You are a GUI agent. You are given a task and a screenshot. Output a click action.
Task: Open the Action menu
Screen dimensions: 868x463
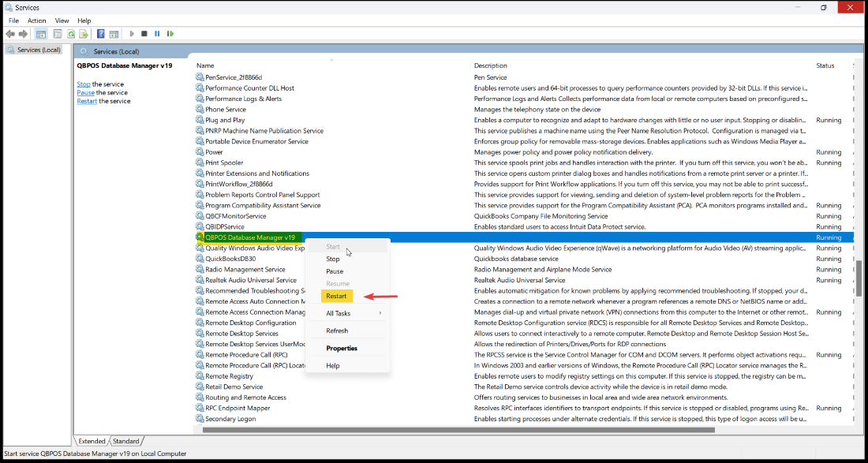tap(36, 21)
